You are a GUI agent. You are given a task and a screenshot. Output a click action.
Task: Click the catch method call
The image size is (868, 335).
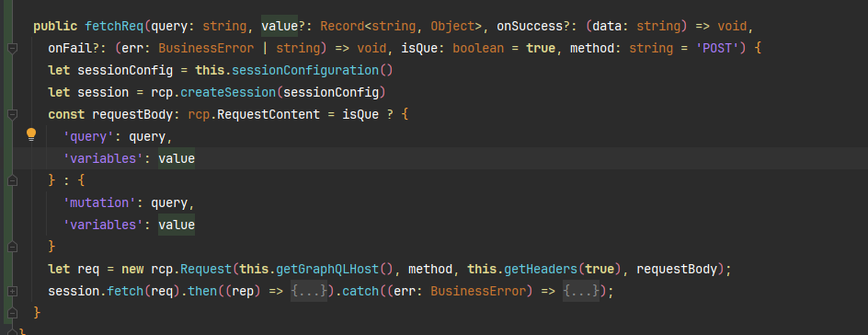(x=360, y=291)
